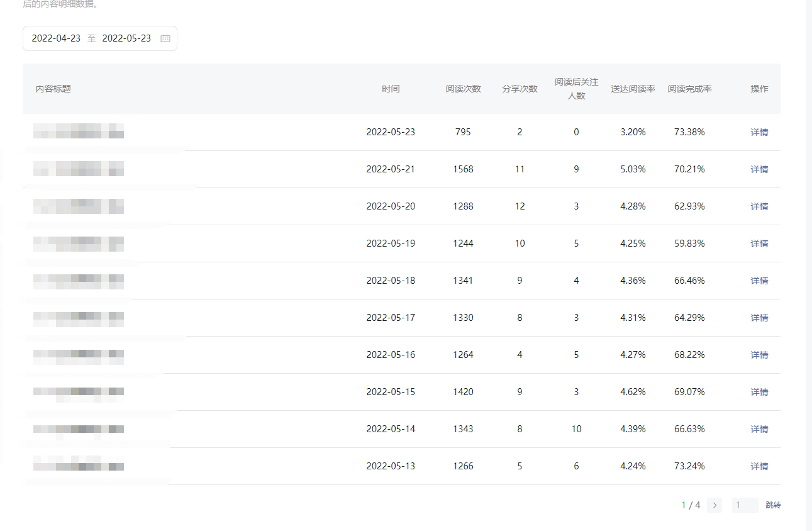Select 详情 link for 2022-05-14 row

tap(759, 429)
